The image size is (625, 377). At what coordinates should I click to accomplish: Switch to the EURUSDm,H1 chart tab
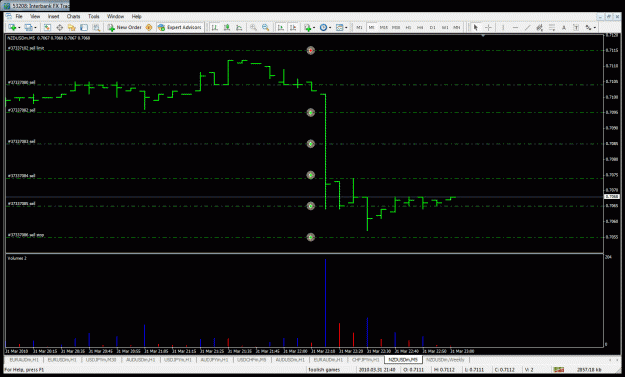tap(61, 360)
